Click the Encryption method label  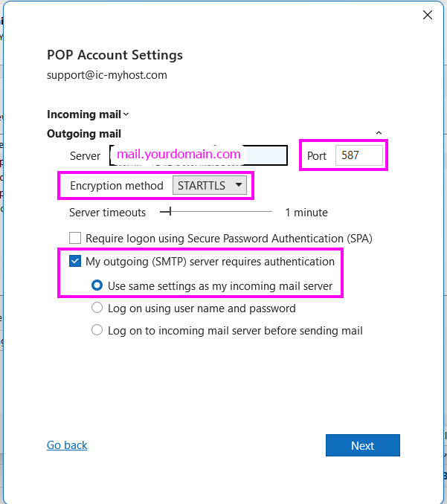116,186
